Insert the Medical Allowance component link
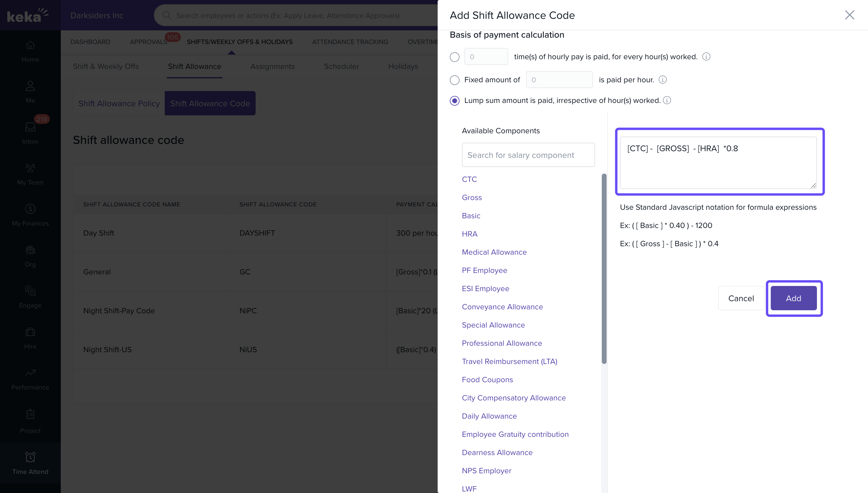 pos(494,252)
